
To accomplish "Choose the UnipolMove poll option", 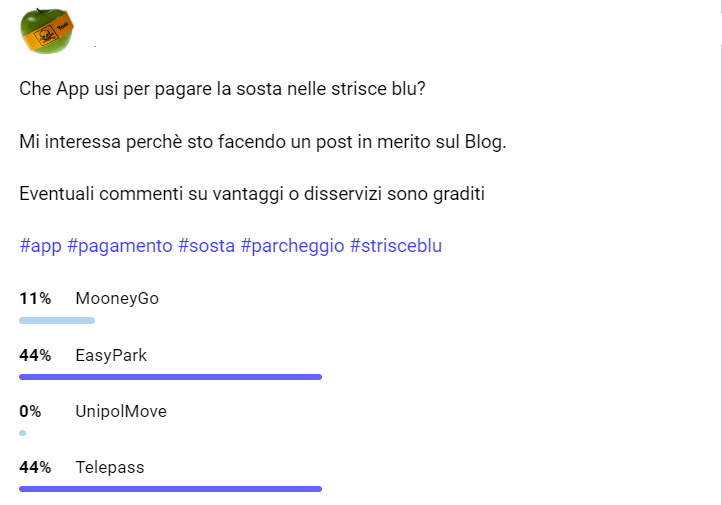I will tap(121, 411).
